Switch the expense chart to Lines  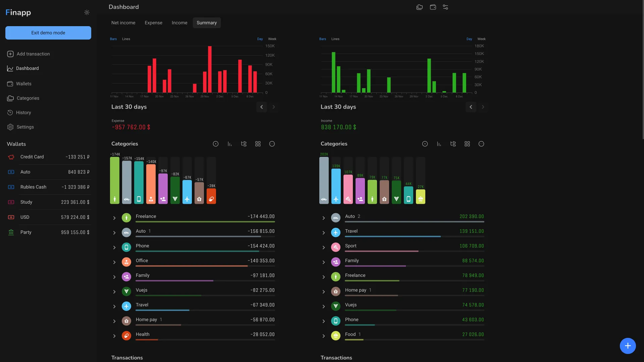click(x=126, y=39)
